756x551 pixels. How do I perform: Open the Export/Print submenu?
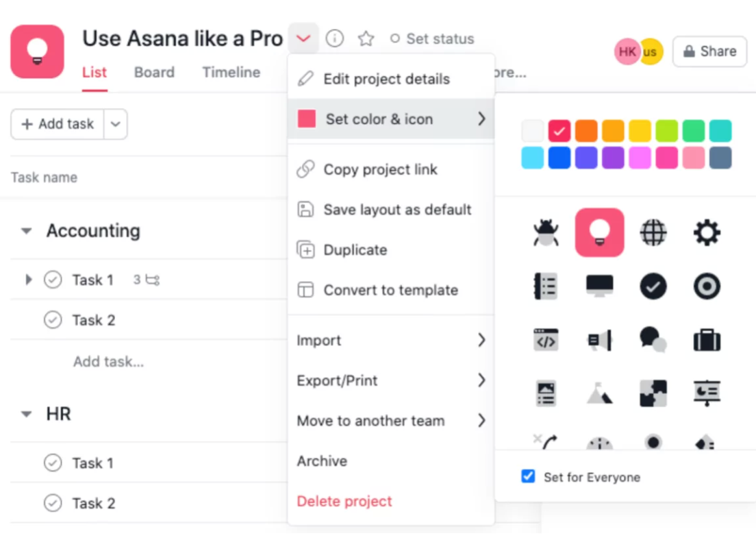click(391, 380)
